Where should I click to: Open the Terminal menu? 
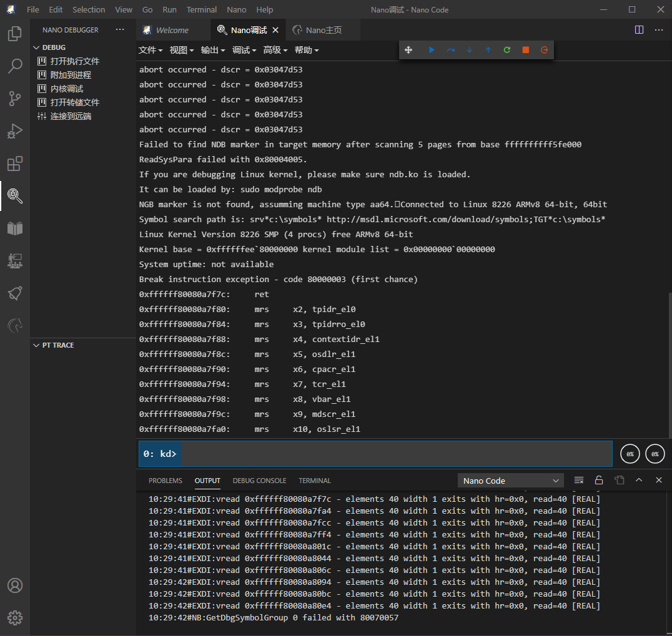click(202, 9)
